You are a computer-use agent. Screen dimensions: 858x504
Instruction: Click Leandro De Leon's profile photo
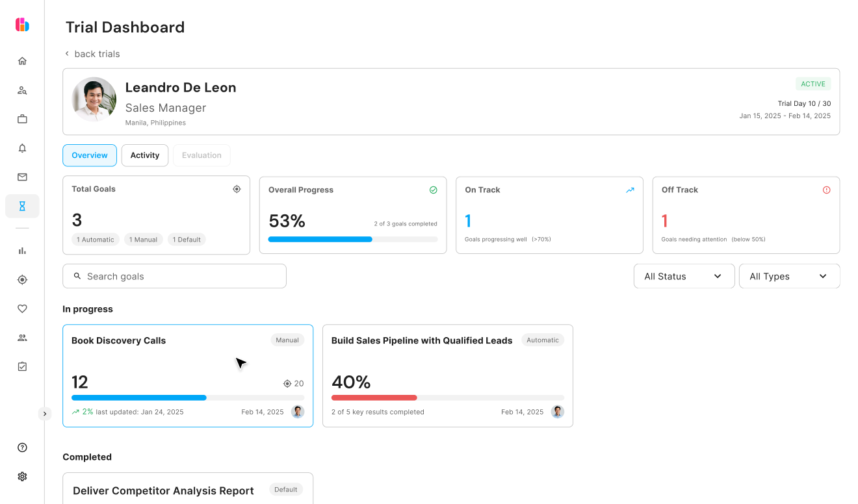click(94, 99)
